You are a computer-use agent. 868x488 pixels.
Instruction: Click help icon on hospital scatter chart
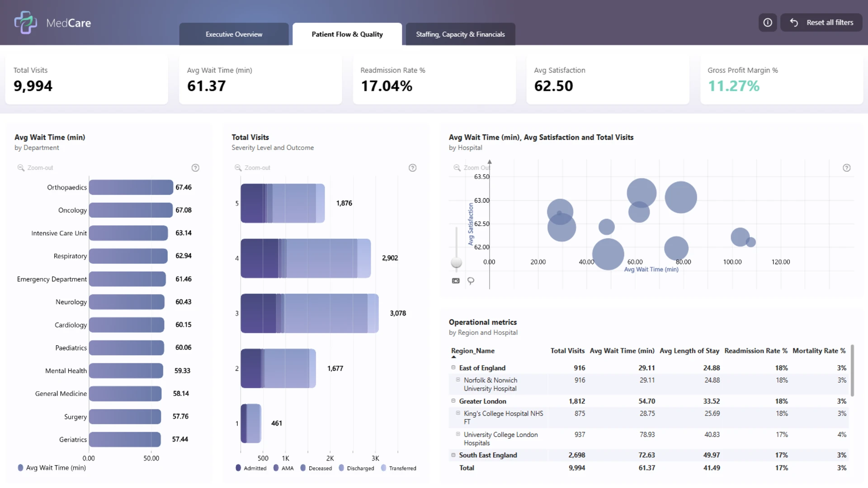847,168
